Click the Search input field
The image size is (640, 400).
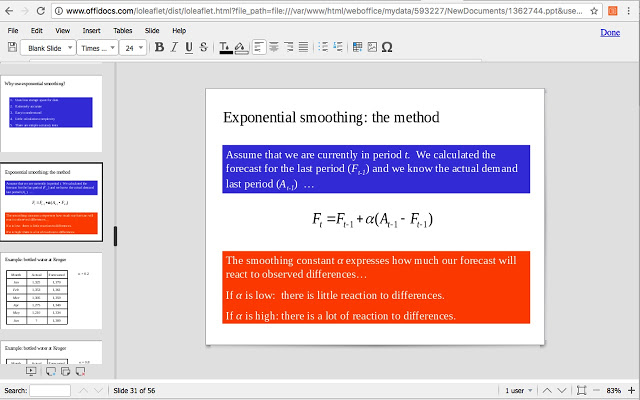point(50,390)
